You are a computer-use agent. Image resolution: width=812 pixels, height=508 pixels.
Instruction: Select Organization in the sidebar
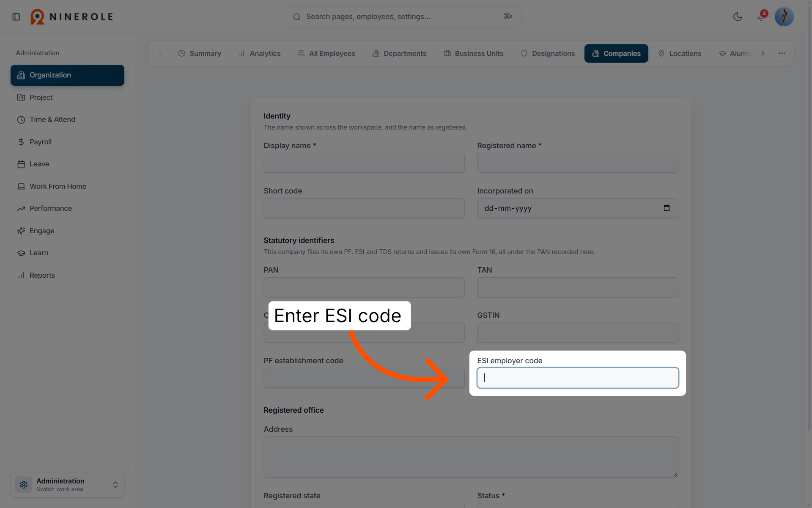(x=67, y=75)
